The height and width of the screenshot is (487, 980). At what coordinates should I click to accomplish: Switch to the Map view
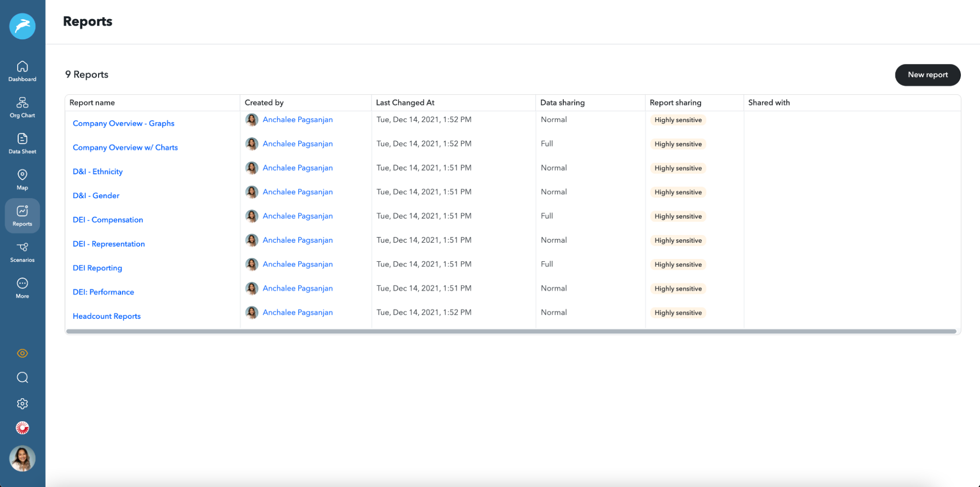coord(22,179)
